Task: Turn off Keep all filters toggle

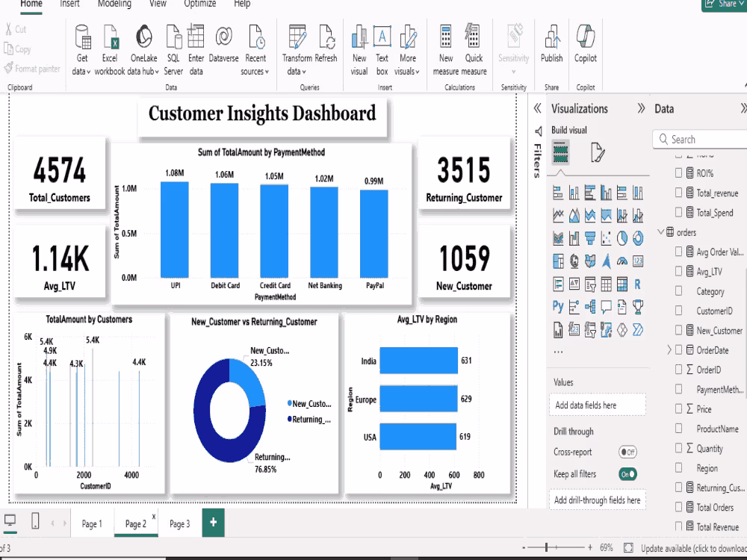Action: 627,474
